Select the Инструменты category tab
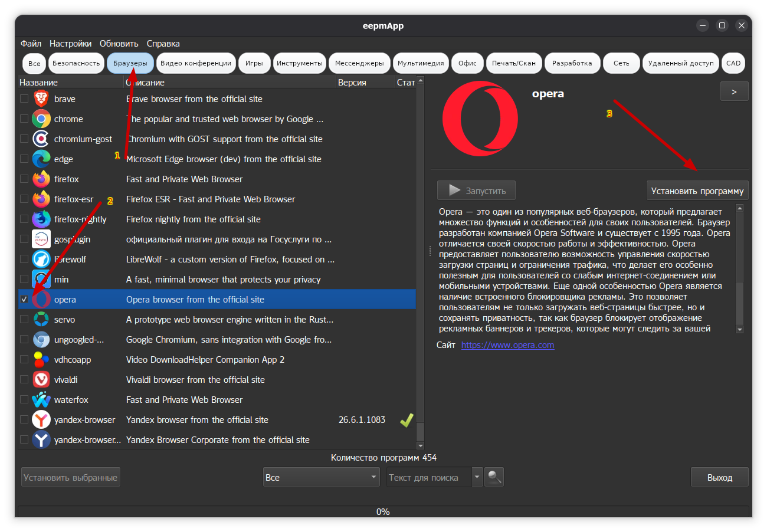 pos(300,63)
